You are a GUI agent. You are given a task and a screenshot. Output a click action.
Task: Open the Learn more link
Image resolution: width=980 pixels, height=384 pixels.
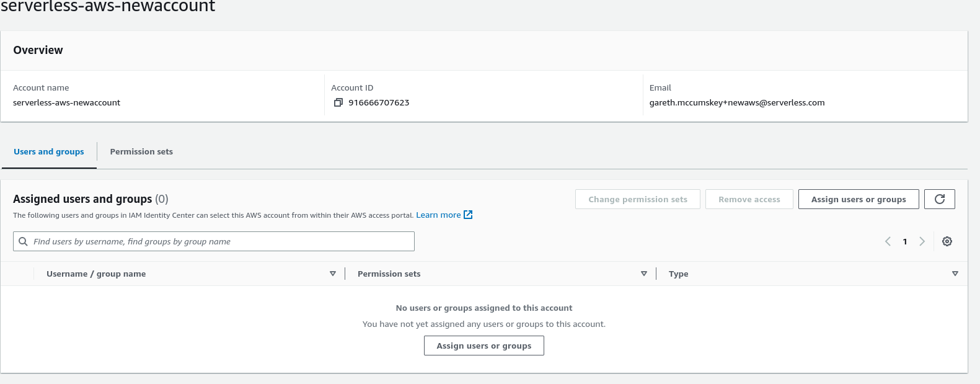438,215
